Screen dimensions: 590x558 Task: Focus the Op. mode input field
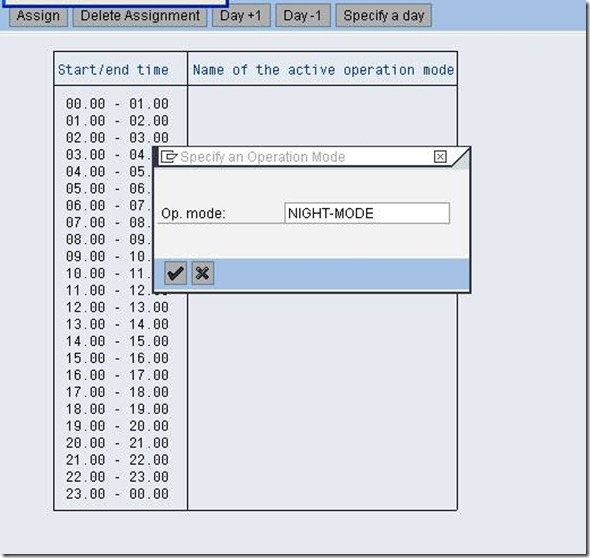(x=367, y=213)
